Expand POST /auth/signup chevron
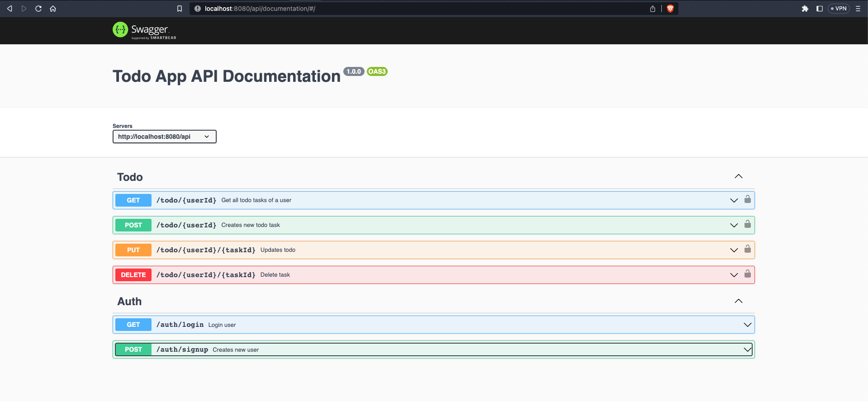The height and width of the screenshot is (401, 868). 748,349
